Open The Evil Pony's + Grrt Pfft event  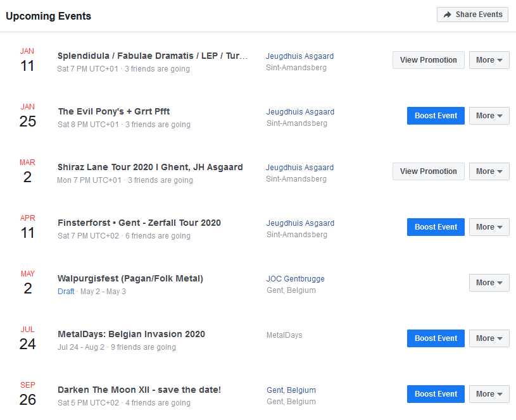click(114, 111)
